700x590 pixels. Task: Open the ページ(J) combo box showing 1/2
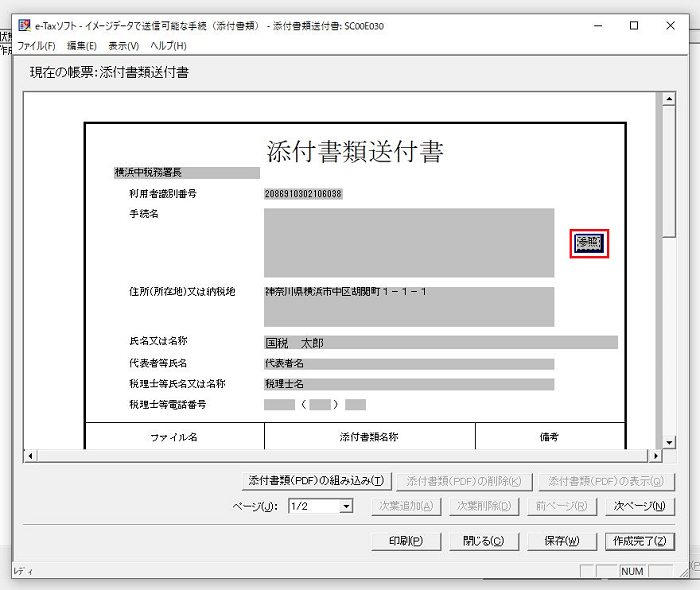[x=321, y=506]
